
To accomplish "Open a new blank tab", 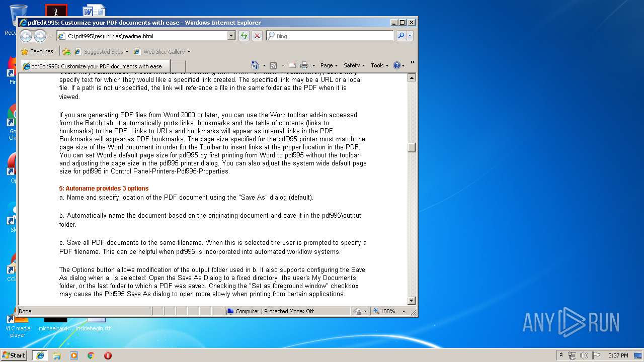I will click(179, 66).
